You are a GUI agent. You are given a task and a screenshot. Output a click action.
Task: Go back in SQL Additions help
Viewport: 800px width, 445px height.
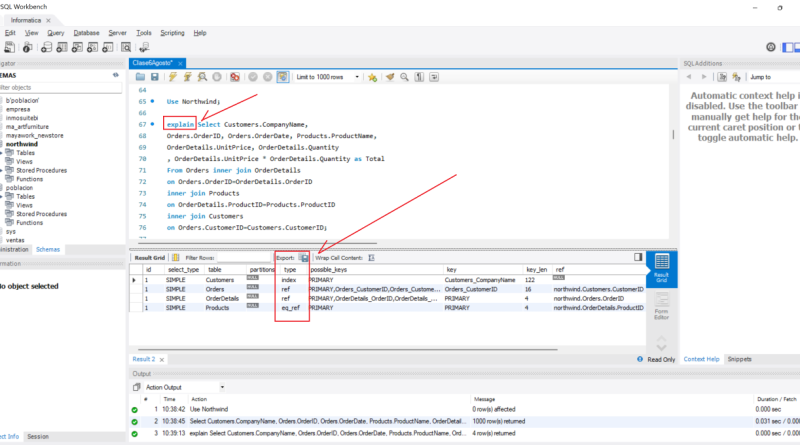[x=689, y=77]
